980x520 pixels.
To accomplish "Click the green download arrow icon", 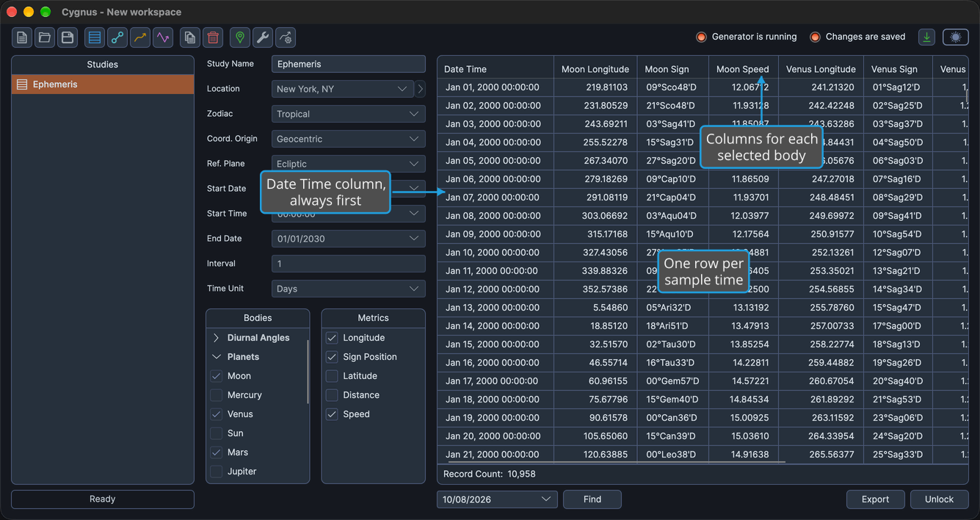I will click(927, 37).
